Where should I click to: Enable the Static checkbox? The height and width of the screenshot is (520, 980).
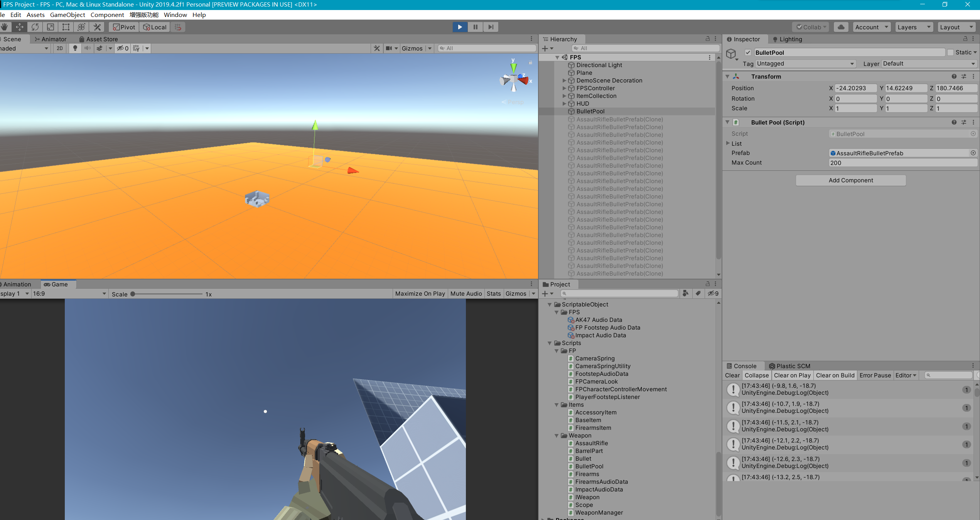point(950,52)
